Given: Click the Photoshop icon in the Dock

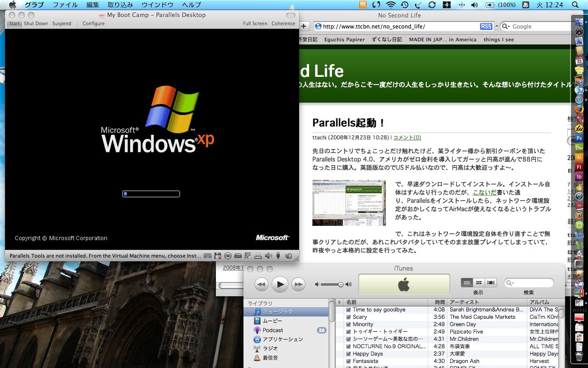Looking at the screenshot, I should click(579, 138).
